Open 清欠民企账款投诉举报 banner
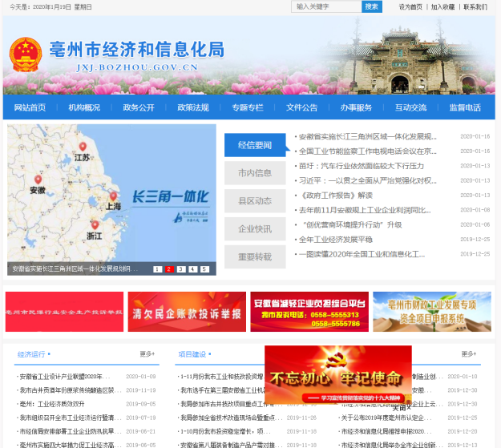 186,312
